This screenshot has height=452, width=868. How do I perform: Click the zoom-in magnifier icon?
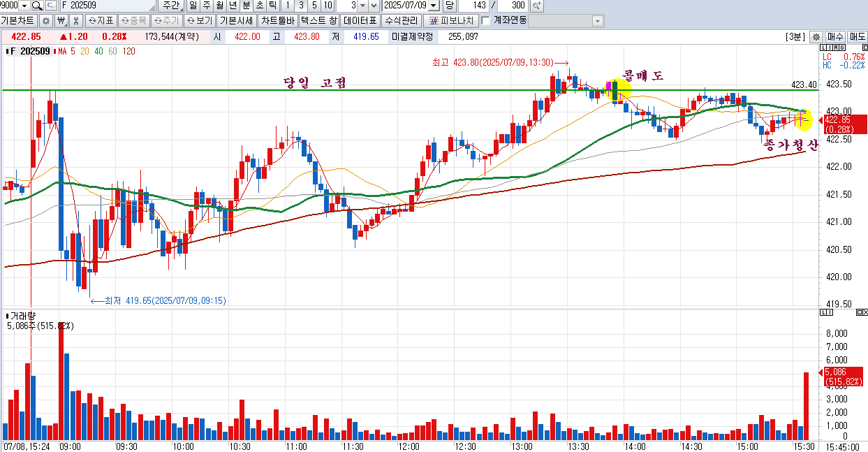tap(536, 6)
